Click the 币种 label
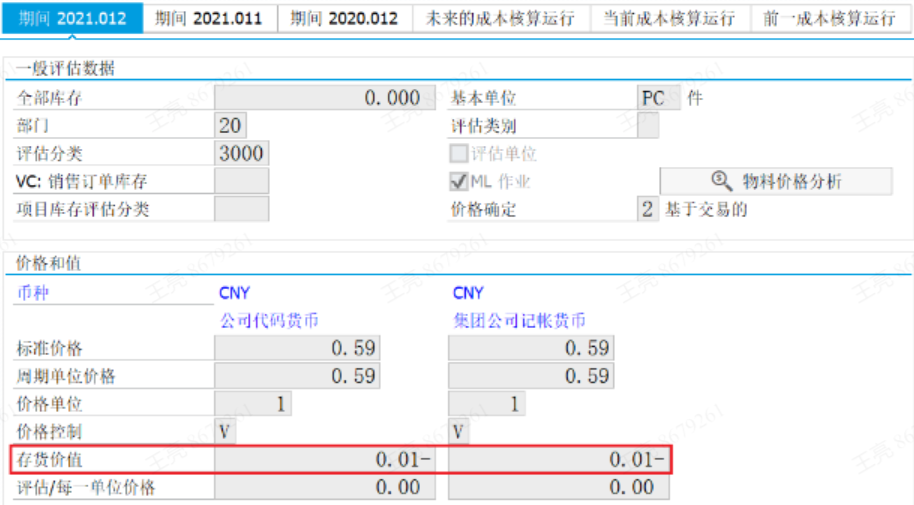Viewport: 914px width, 505px height. [x=33, y=292]
